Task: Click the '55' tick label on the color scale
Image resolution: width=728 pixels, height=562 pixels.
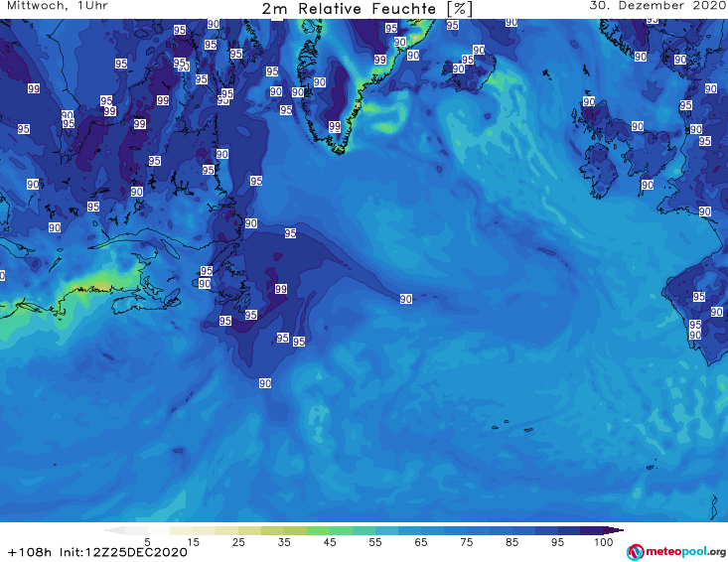Action: click(x=375, y=542)
